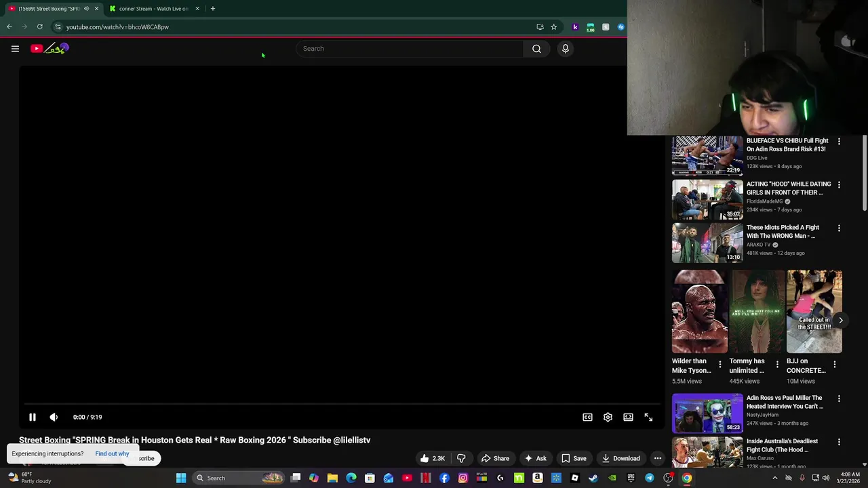The height and width of the screenshot is (488, 868).
Task: Open Instagram from the taskbar
Action: 462,478
